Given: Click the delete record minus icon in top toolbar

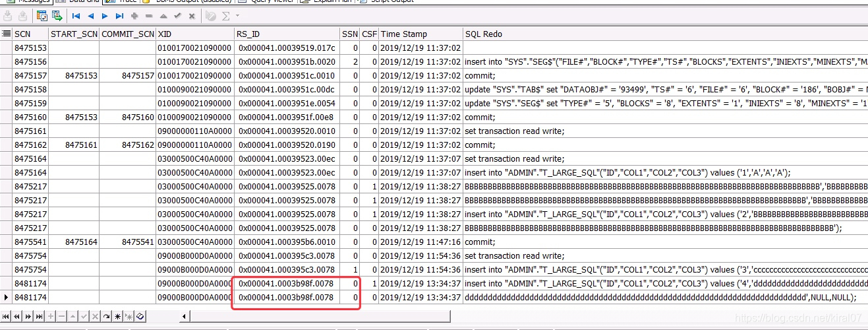Looking at the screenshot, I should (149, 15).
